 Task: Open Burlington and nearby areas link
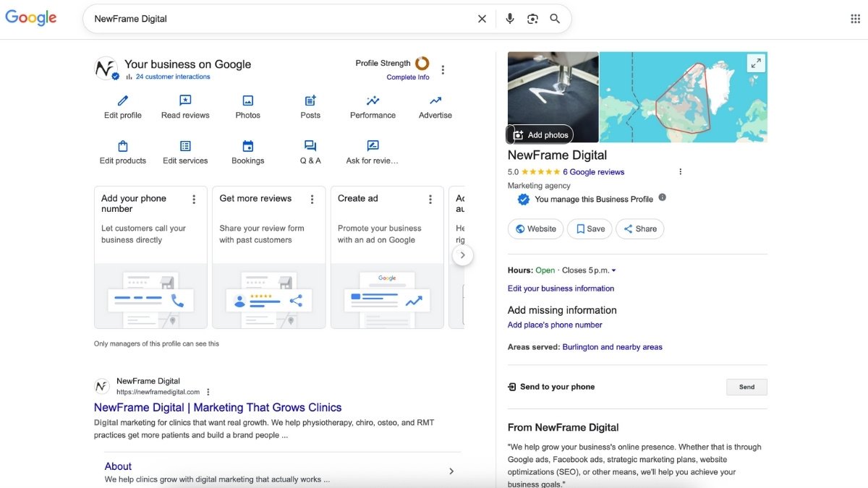tap(612, 347)
